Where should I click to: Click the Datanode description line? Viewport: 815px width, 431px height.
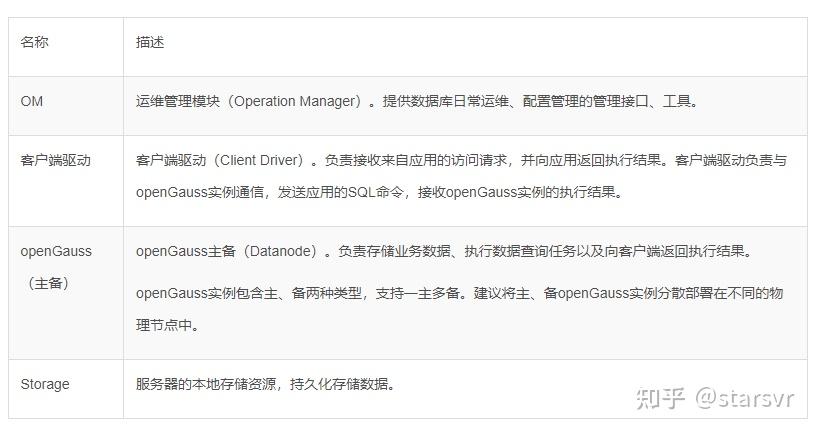444,252
